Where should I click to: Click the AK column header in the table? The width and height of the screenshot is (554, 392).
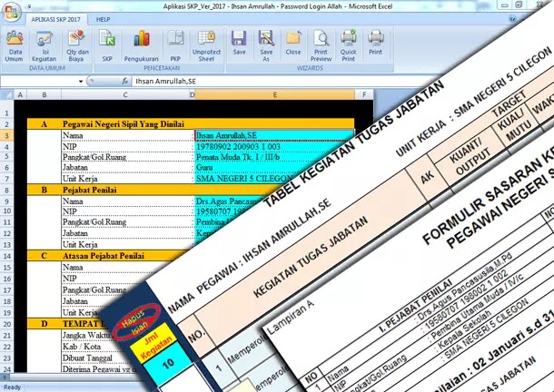click(427, 178)
